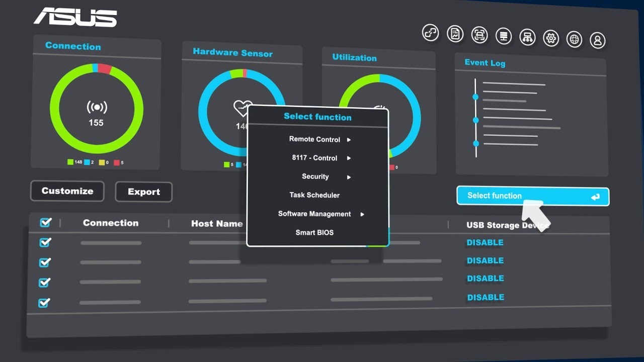Expand the Remote Control submenu arrow
Screen dimensions: 644x362
[349, 140]
